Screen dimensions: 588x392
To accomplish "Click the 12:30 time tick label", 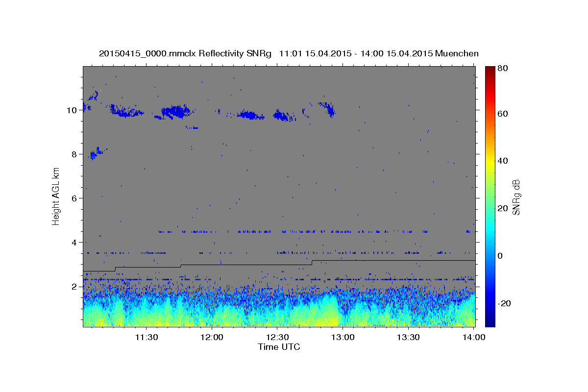I will [x=277, y=337].
